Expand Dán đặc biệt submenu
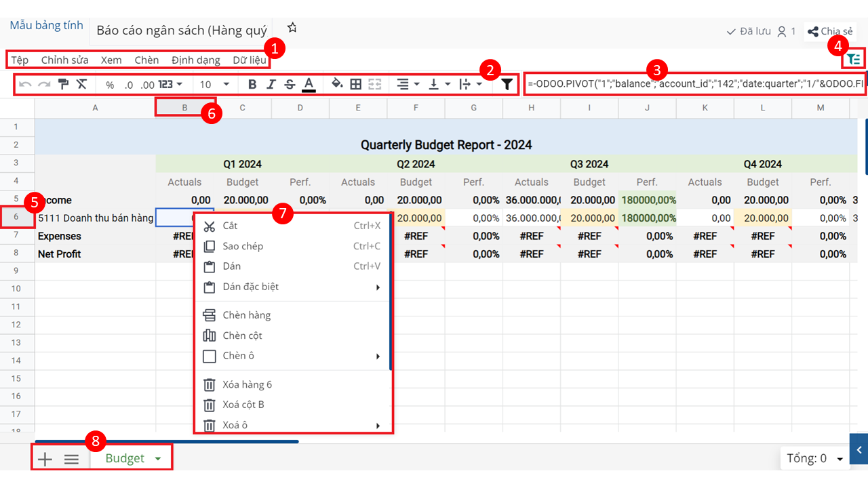The height and width of the screenshot is (488, 868). pos(293,287)
